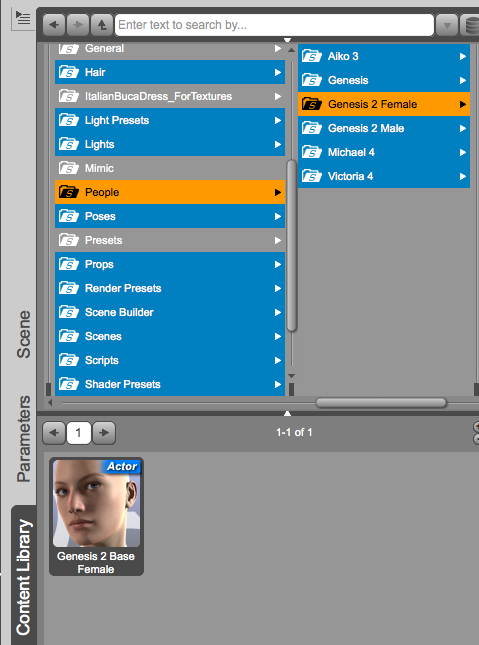Screen dimensions: 479x645
Task: Select the Render Presets label
Action: [x=123, y=288]
